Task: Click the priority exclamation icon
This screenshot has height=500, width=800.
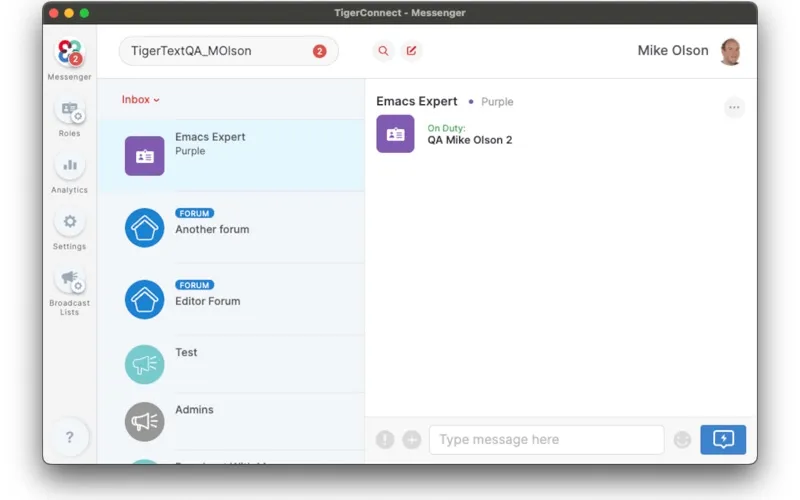Action: coord(385,439)
